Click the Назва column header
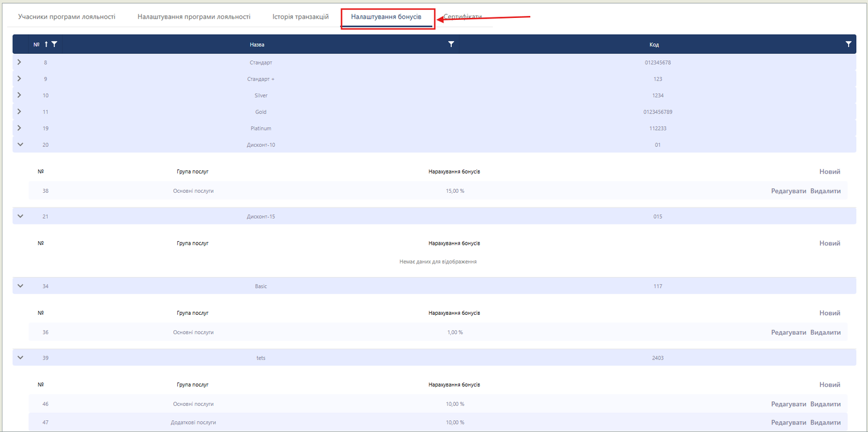The image size is (868, 432). [257, 45]
